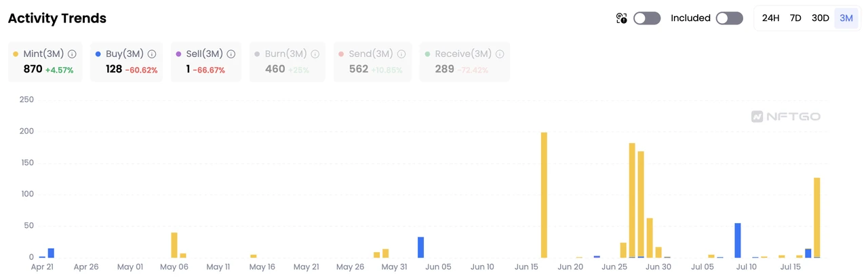This screenshot has width=868, height=278.
Task: Click the info icon next to Send(3M)
Action: (401, 54)
